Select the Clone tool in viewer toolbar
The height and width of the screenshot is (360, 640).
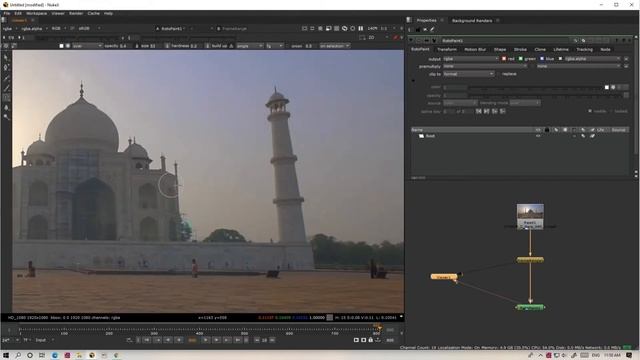tap(6, 98)
